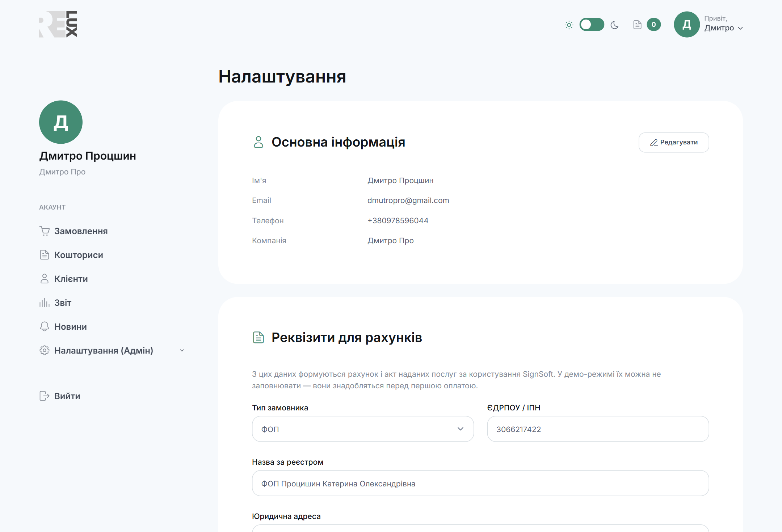This screenshot has width=782, height=532.
Task: Click the document icon beside Кошториси
Action: (x=44, y=255)
